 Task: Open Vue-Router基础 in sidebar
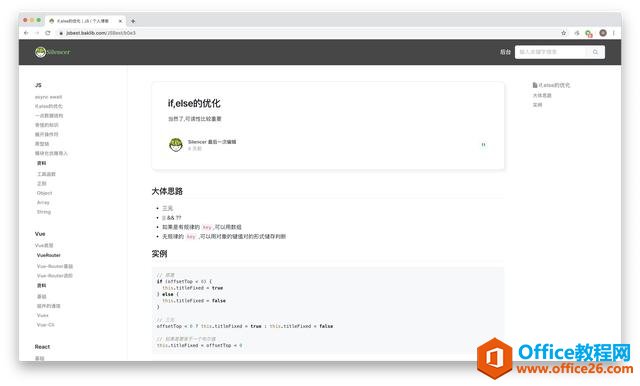tap(55, 266)
